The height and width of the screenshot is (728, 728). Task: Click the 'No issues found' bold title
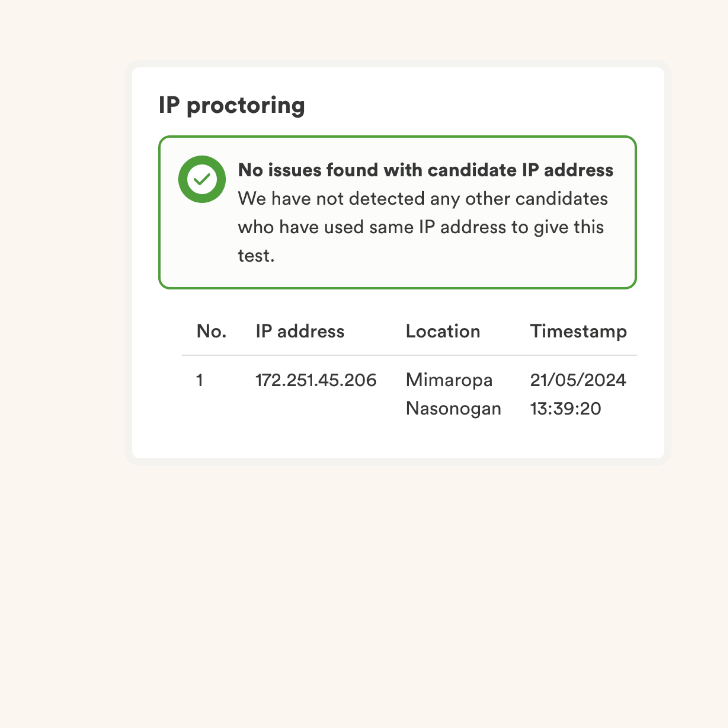coord(426,170)
